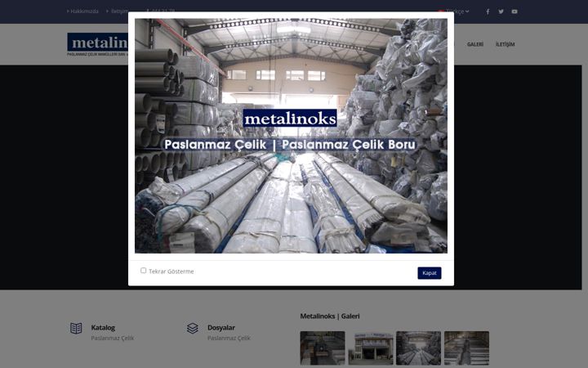Click the popup's metalinoks warehouse banner image
588x368 pixels.
[291, 136]
